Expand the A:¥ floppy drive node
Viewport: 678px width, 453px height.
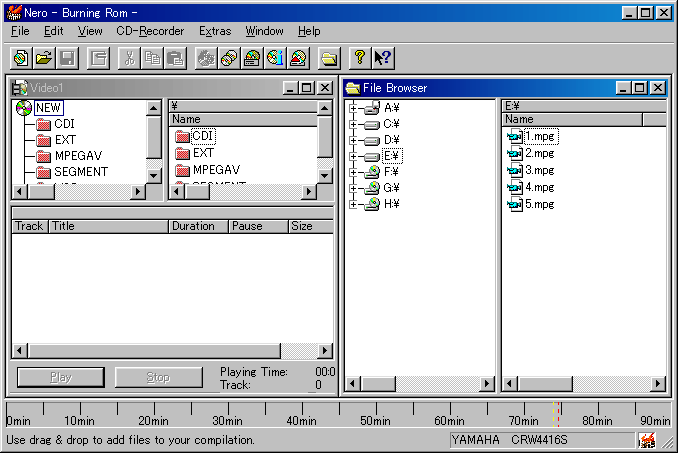click(353, 108)
